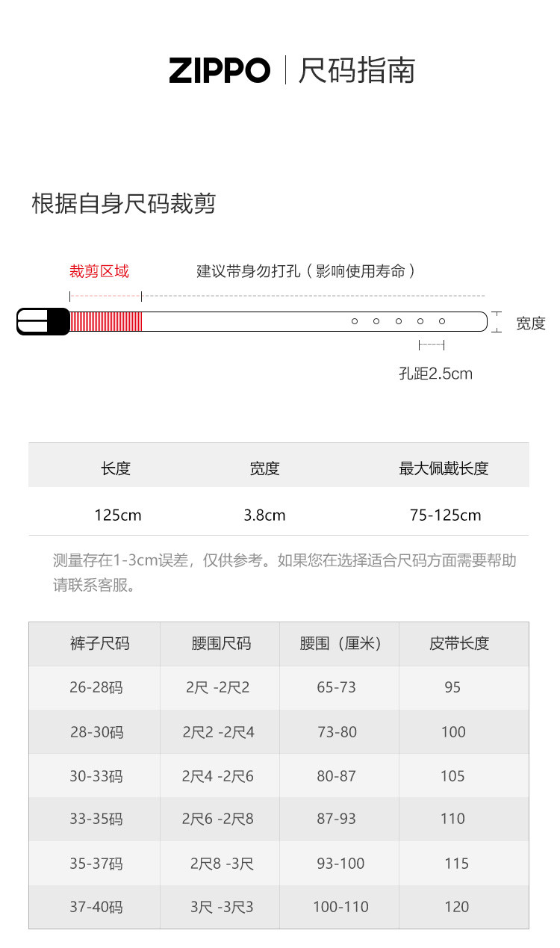
Task: Click the first belt hole nearest the buckle
Action: point(355,321)
